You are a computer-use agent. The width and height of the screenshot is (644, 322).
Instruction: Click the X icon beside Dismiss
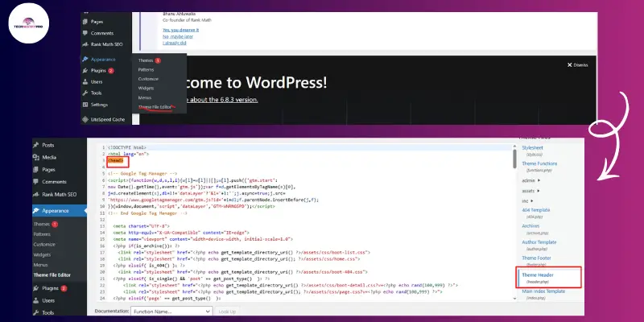coord(570,65)
